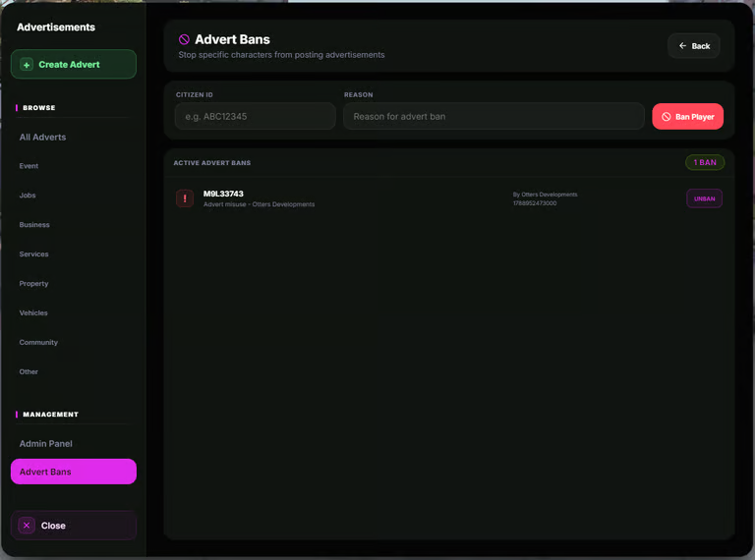Click the 1 BAN count badge

[705, 163]
